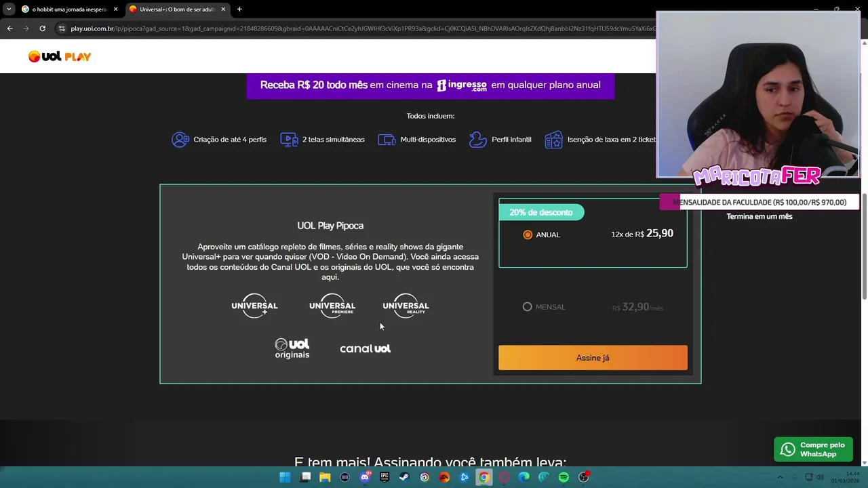This screenshot has width=868, height=488.
Task: Click the Multi-dispositivos devices icon
Action: [x=387, y=140]
